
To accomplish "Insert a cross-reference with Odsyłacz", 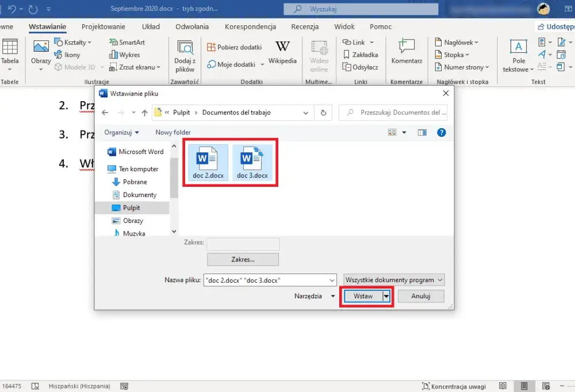I will pyautogui.click(x=361, y=67).
